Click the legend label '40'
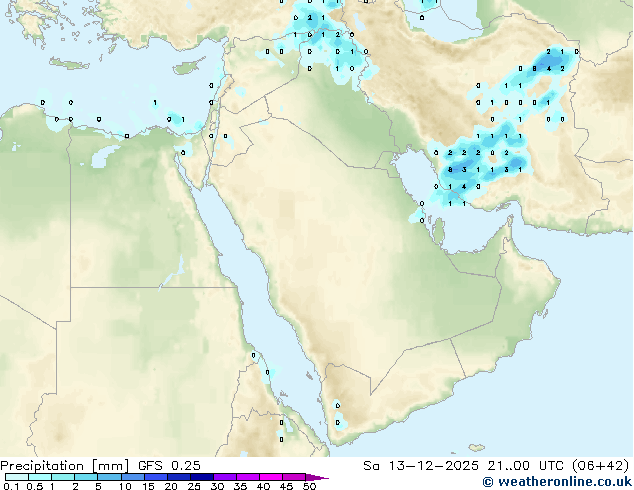634x490 pixels. coord(263,486)
